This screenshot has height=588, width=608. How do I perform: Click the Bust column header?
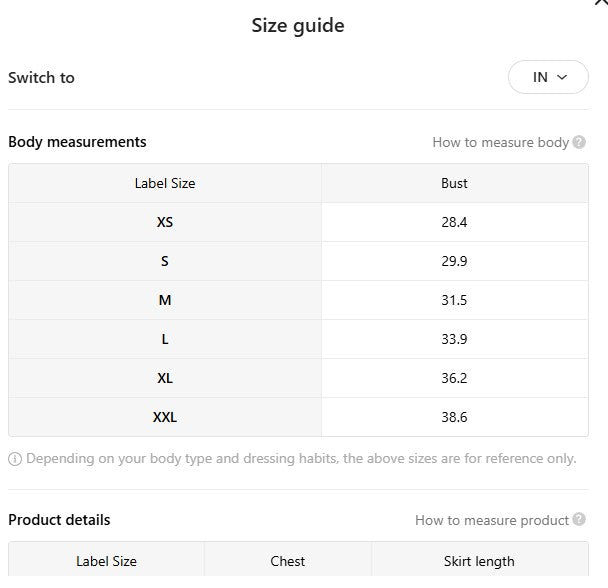454,183
